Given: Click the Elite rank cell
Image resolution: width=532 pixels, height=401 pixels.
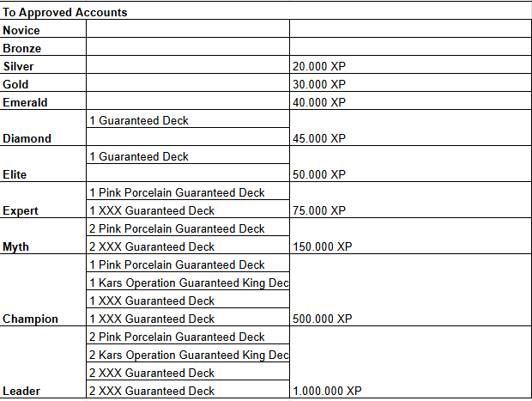Looking at the screenshot, I should point(15,174).
